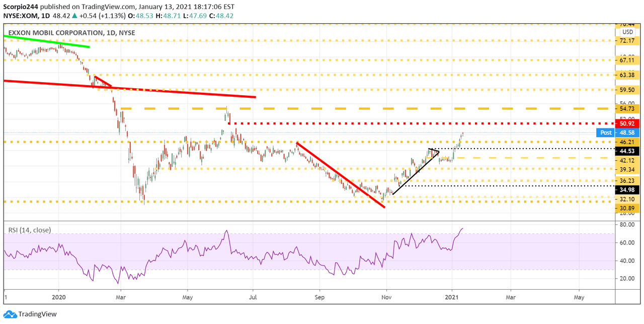This screenshot has height=324, width=644.
Task: Click the black 34.98 price label
Action: [627, 189]
